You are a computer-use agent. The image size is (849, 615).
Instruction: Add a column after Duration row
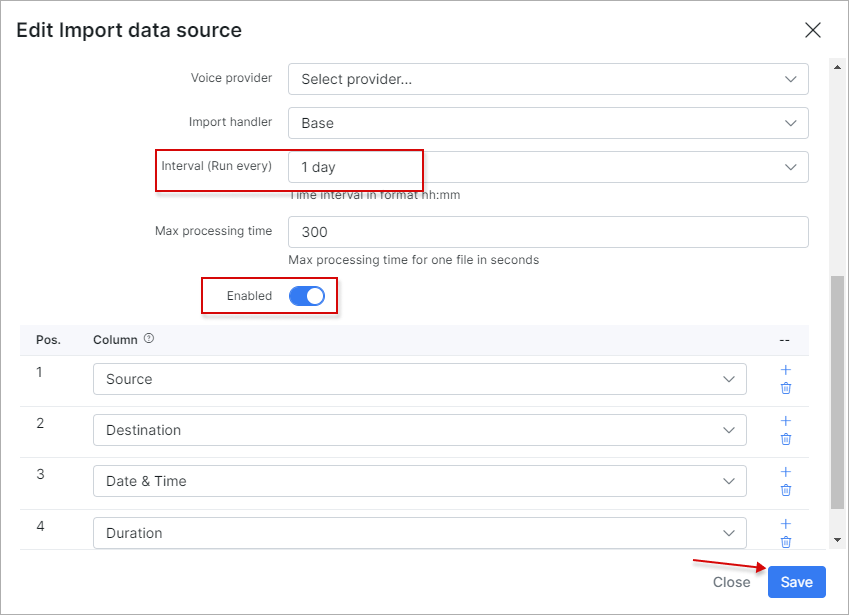click(x=786, y=524)
